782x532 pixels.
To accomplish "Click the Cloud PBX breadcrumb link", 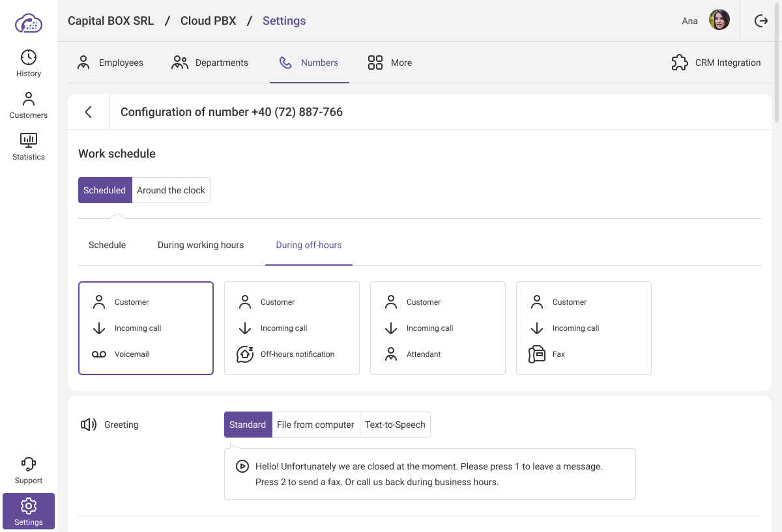I will pos(209,21).
